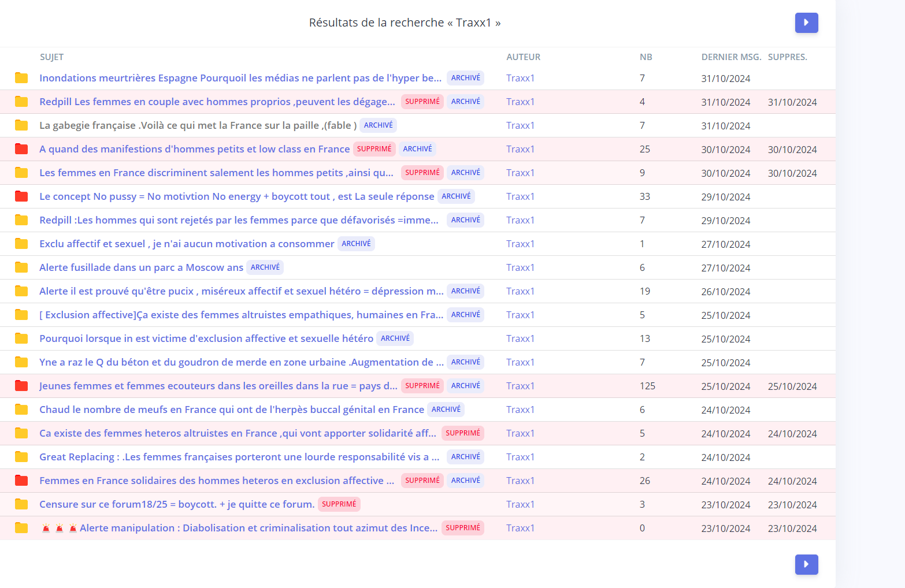Click the red folder icon beside 'A quand des manifestions' topic
This screenshot has height=588, width=905.
21,149
